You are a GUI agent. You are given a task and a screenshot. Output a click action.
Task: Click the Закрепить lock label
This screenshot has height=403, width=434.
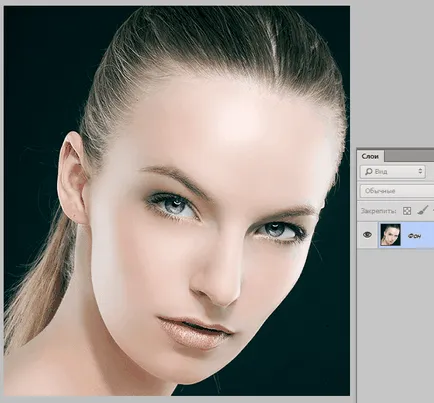click(x=378, y=211)
